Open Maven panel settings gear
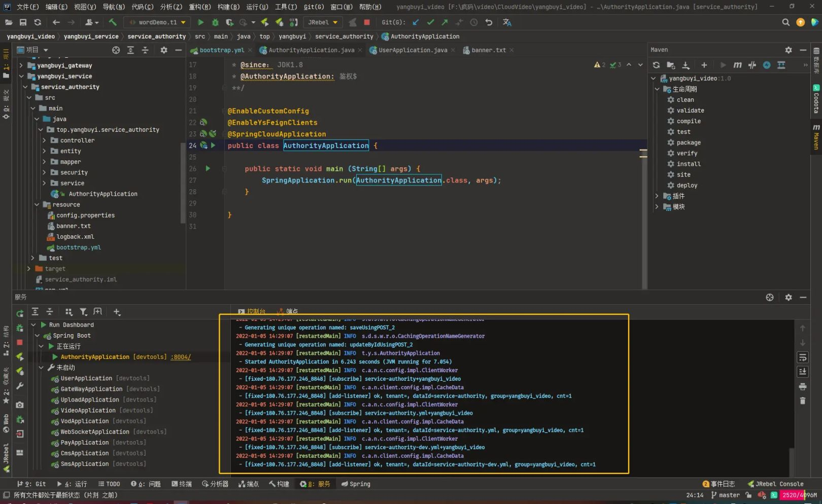822x504 pixels. pyautogui.click(x=789, y=50)
